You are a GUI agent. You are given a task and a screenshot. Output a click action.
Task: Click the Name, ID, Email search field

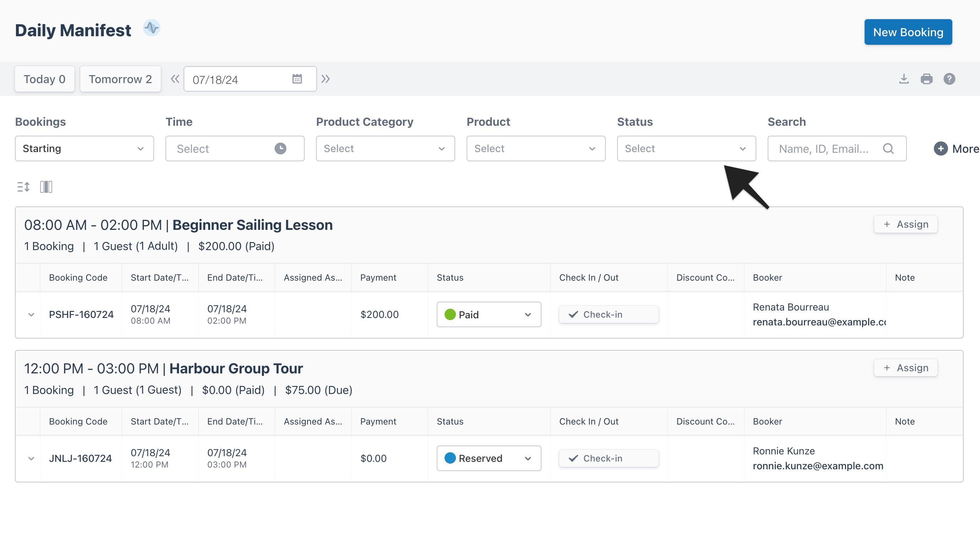coord(837,148)
